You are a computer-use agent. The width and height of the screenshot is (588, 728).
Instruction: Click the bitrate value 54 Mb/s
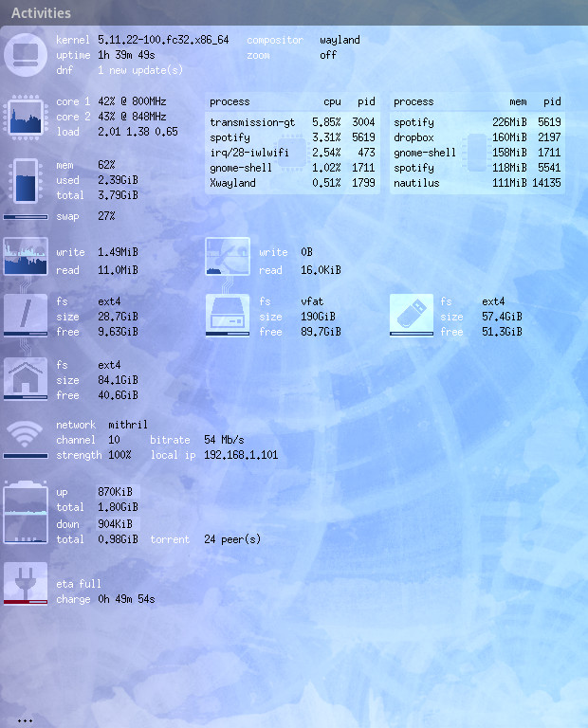click(x=224, y=440)
